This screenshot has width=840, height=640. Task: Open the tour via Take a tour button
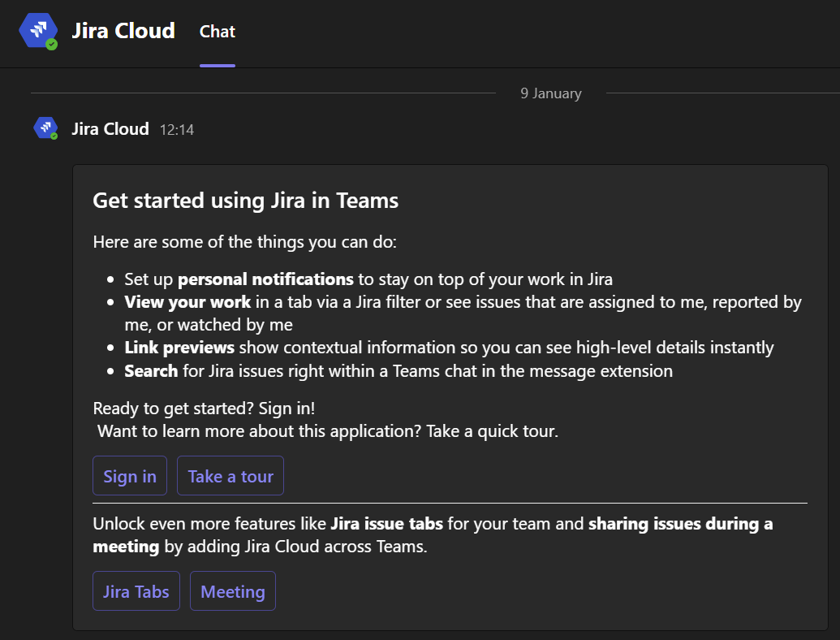[230, 475]
